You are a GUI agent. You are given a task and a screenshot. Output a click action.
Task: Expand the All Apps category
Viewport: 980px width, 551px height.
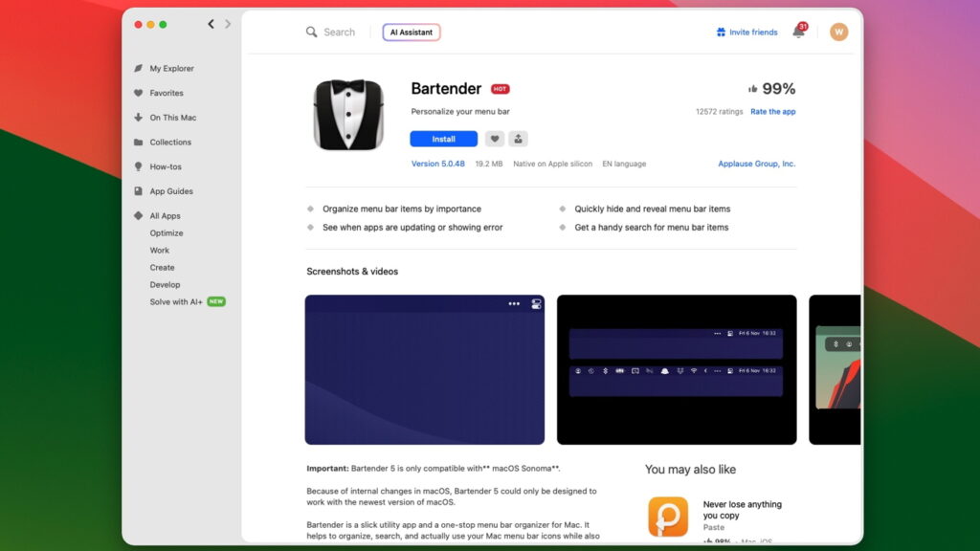[165, 216]
